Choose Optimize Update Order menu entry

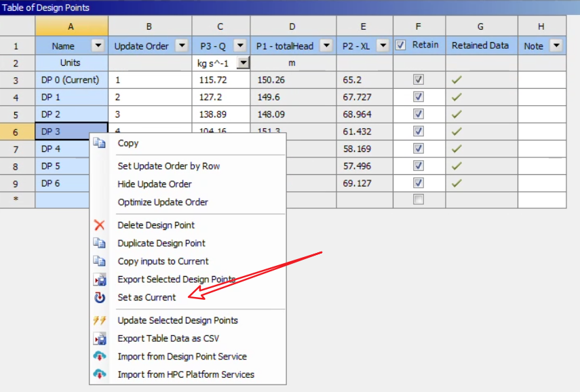click(x=163, y=202)
